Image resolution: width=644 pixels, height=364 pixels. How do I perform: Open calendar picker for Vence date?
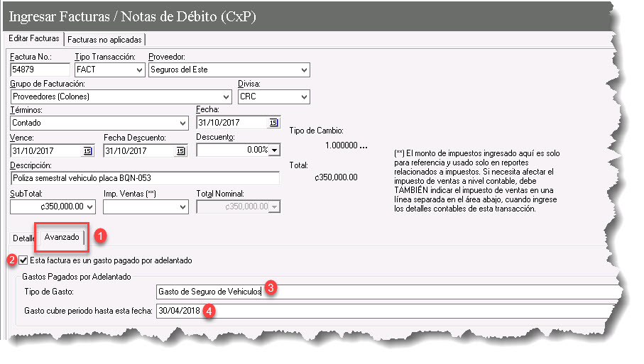[x=87, y=151]
